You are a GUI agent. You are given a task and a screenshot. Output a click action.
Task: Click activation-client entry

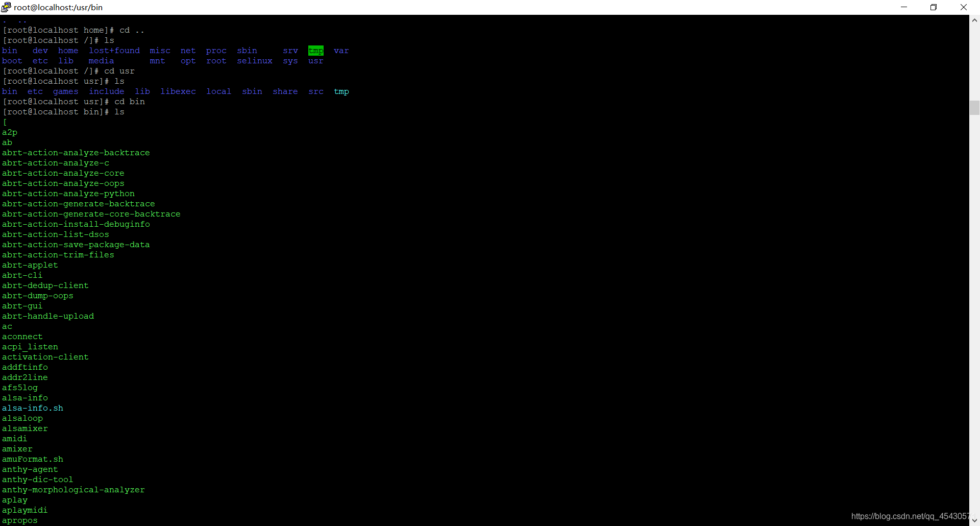tap(45, 357)
